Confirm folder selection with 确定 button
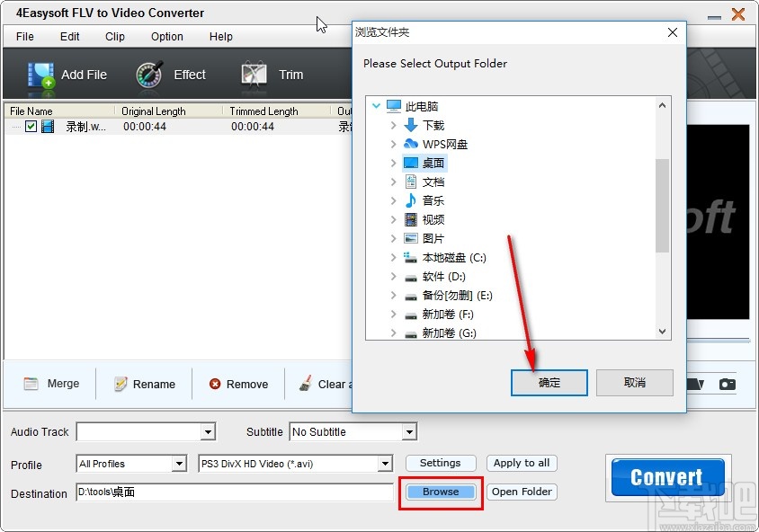 point(549,383)
